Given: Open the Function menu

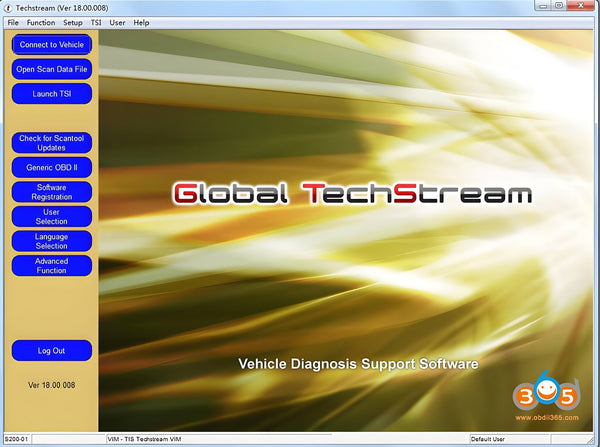Looking at the screenshot, I should tap(41, 23).
